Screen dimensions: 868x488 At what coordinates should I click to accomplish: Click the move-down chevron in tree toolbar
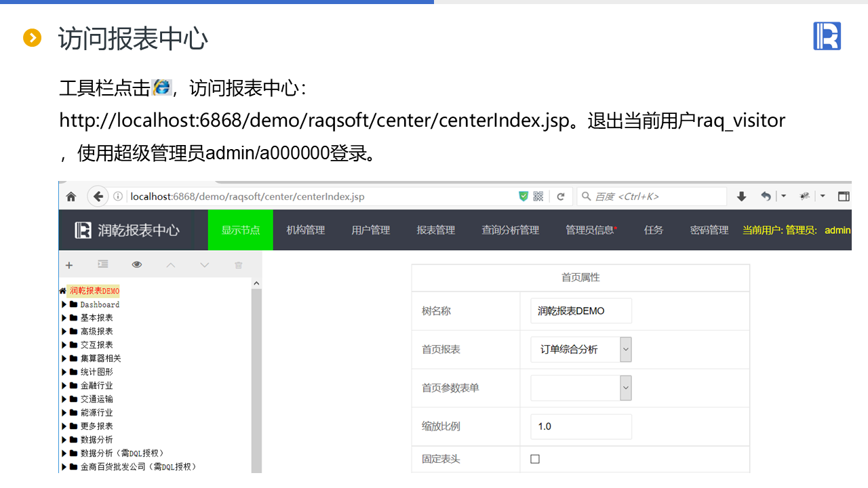(205, 265)
